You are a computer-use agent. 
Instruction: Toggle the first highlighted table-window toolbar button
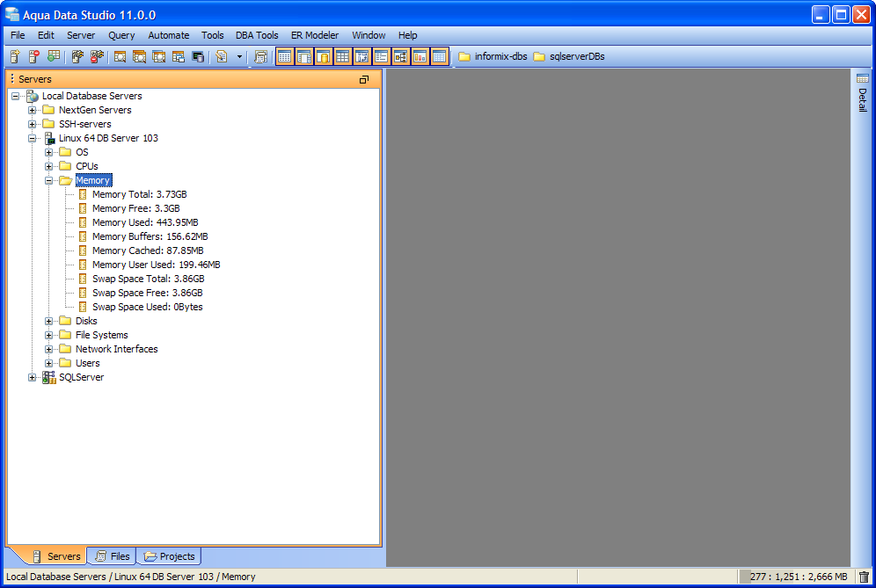(x=285, y=56)
